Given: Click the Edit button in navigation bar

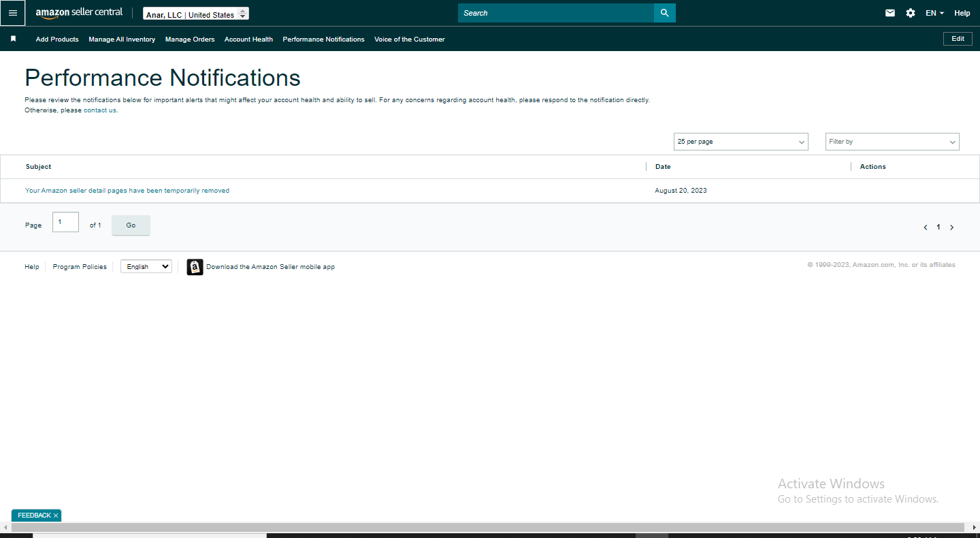Looking at the screenshot, I should 958,39.
